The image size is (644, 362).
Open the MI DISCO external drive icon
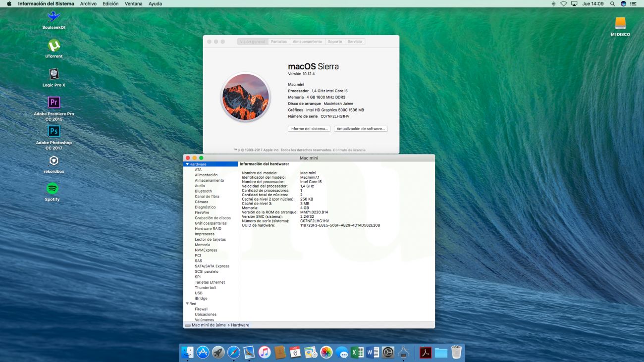click(x=620, y=24)
